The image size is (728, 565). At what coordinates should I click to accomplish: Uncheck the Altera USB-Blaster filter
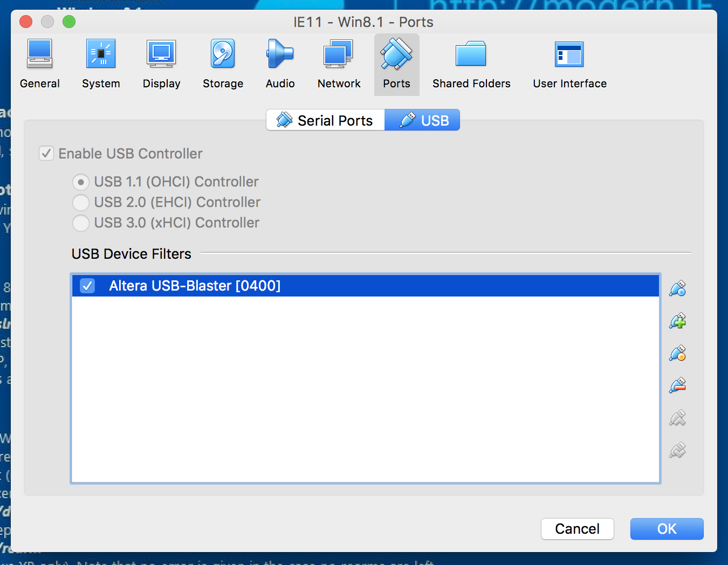tap(87, 286)
